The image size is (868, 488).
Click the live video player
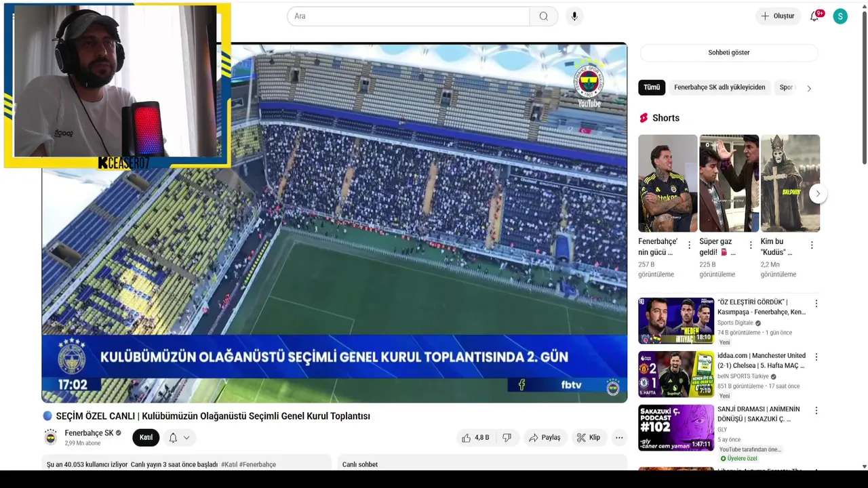(x=334, y=222)
